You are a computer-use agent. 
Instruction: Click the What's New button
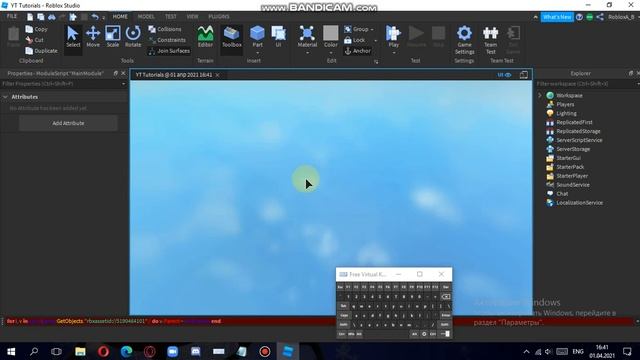pos(557,17)
